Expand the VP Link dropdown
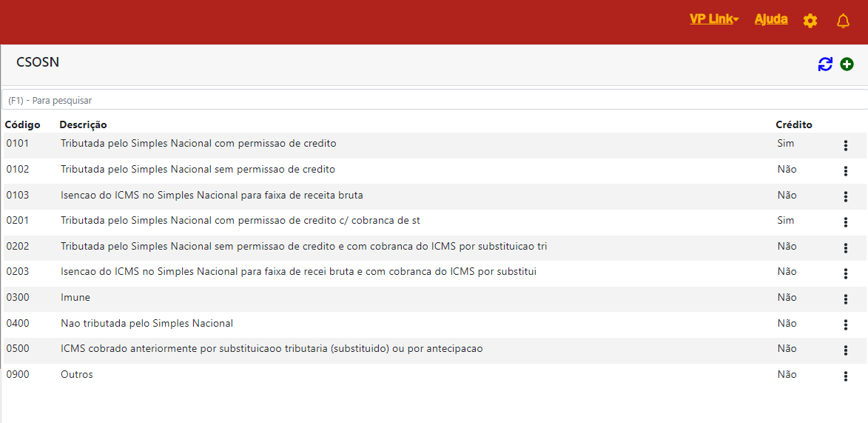Image resolution: width=868 pixels, height=423 pixels. pyautogui.click(x=714, y=19)
